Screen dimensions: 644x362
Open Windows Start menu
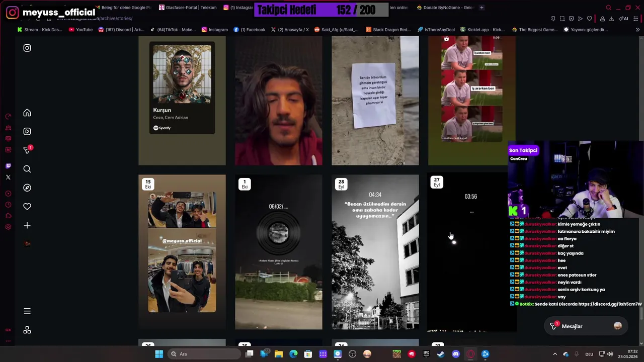click(x=159, y=354)
